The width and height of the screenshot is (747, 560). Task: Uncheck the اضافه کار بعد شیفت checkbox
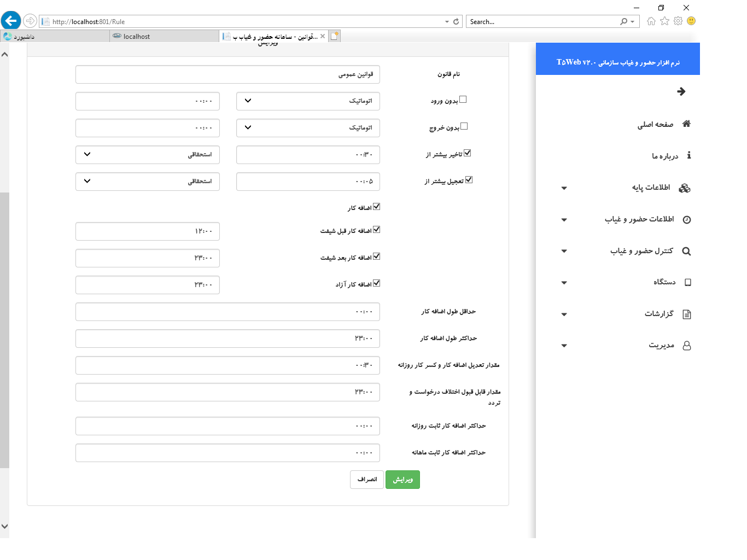tap(377, 256)
